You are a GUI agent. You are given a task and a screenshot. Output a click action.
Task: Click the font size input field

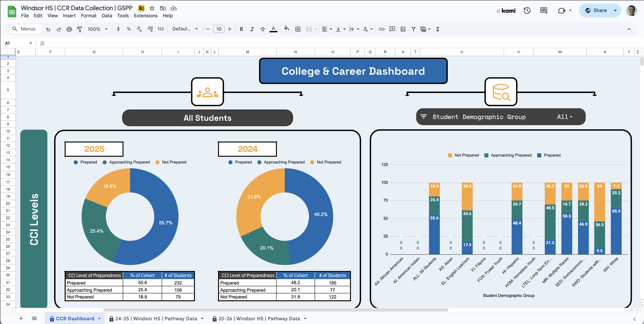219,29
